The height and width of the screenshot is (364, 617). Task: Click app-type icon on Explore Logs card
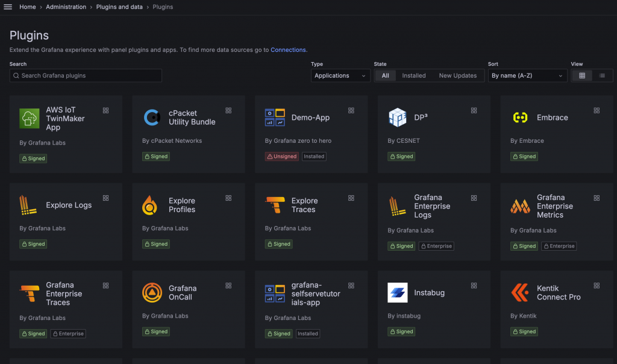click(105, 198)
